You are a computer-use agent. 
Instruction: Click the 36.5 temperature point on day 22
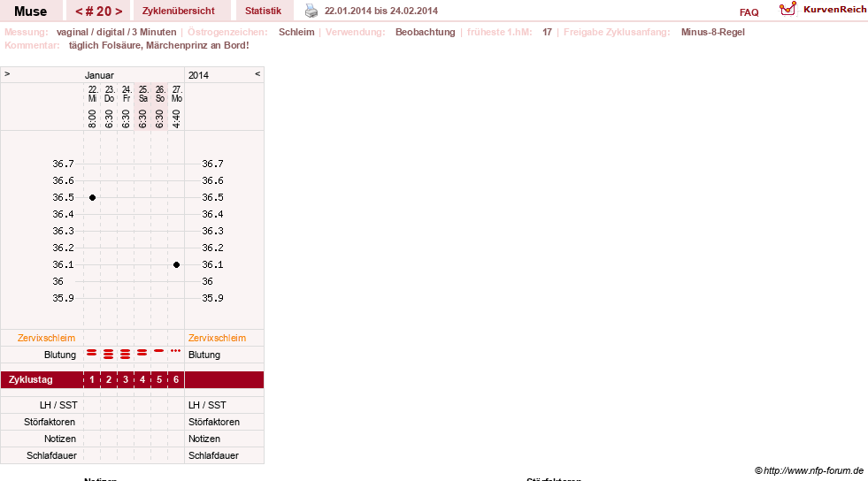pos(92,197)
